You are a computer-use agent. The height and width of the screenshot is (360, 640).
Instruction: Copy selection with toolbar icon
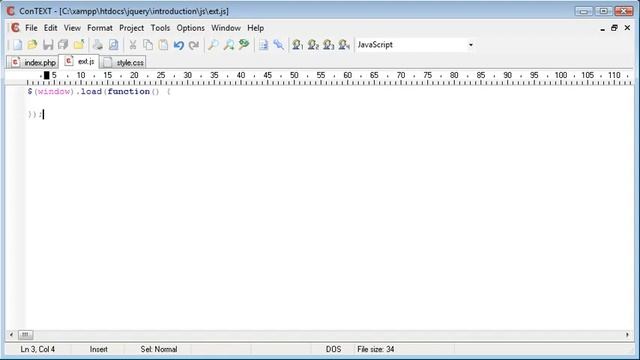pos(148,44)
